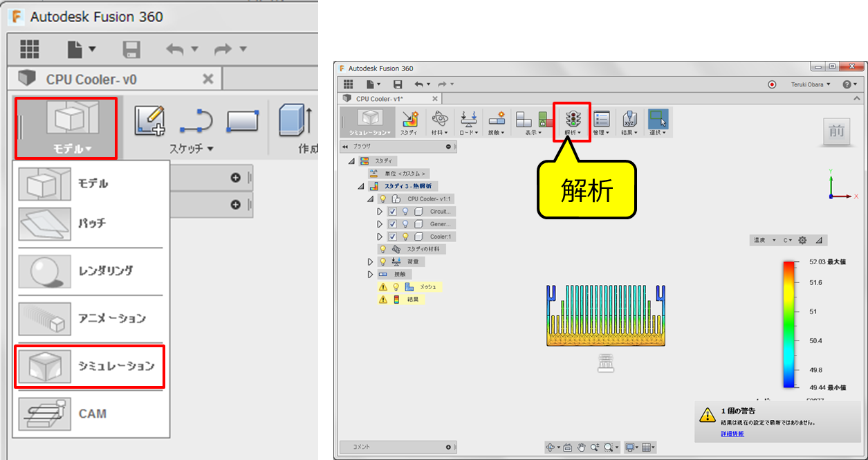The width and height of the screenshot is (868, 460).
Task: Open the ロード loads tool
Action: (468, 122)
